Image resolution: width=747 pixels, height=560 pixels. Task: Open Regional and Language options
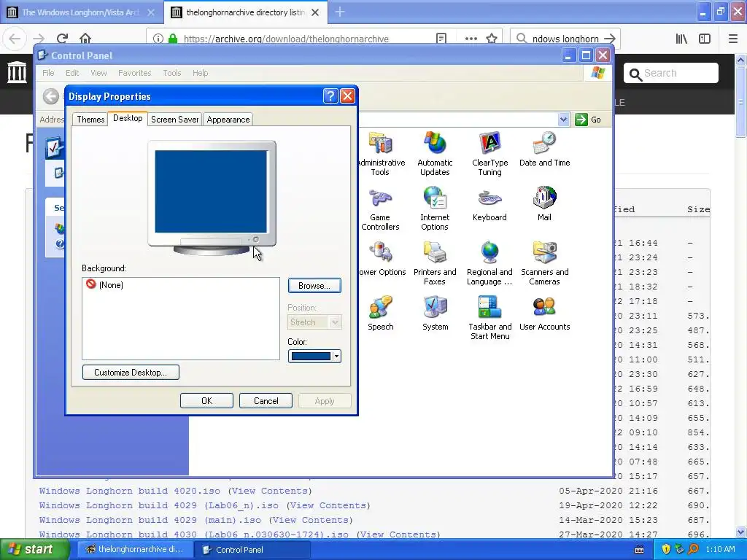pos(489,263)
